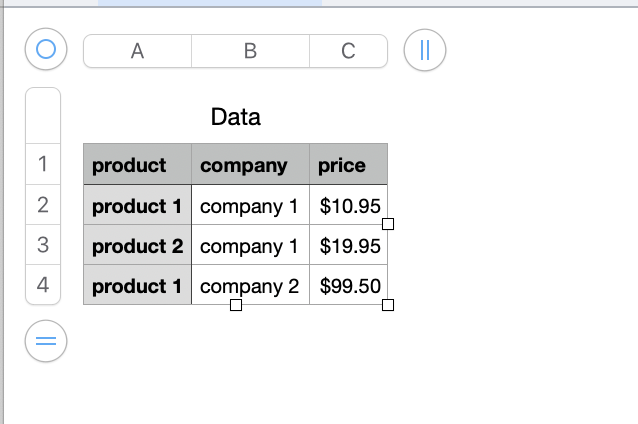Select row 3 header
This screenshot has width=638, height=424.
(43, 245)
